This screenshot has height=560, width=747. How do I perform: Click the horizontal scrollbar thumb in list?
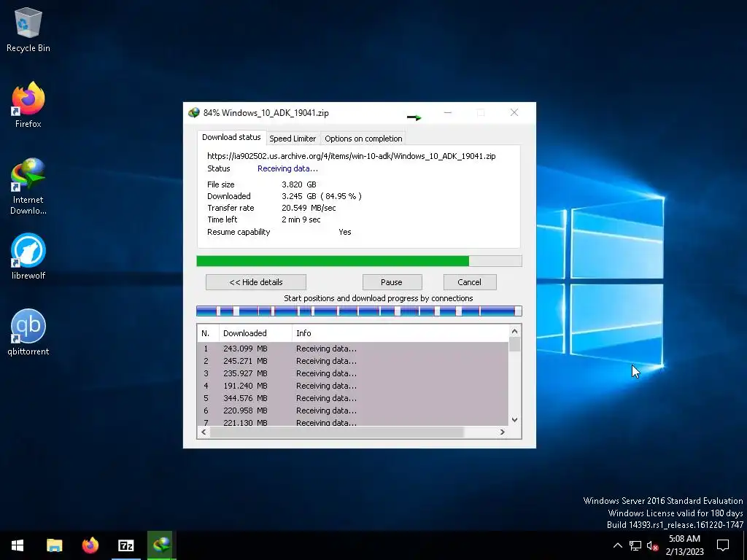click(x=337, y=432)
